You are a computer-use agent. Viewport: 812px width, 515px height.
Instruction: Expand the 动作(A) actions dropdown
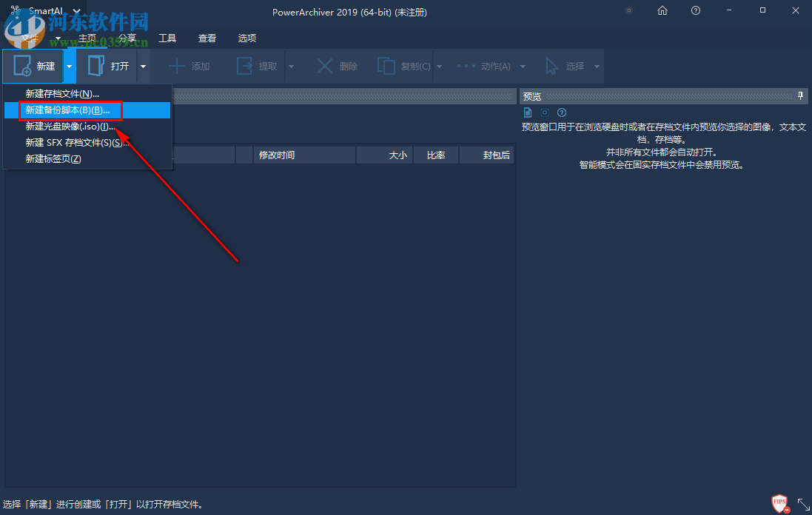pyautogui.click(x=523, y=66)
